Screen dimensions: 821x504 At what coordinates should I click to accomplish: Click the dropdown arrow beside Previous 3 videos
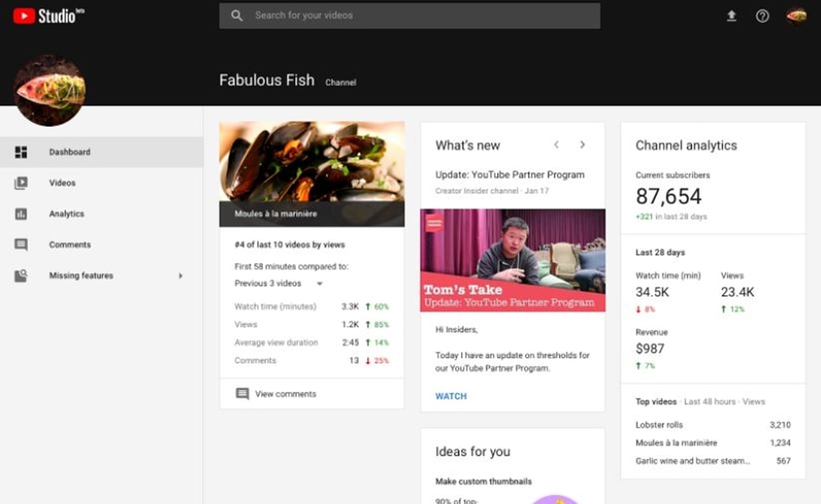tap(319, 284)
